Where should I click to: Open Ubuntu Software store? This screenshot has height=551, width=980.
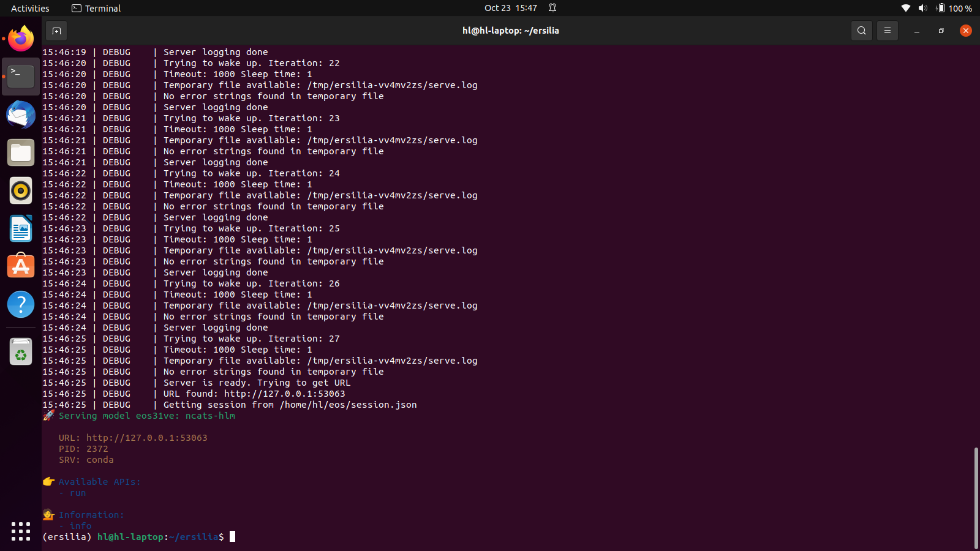click(20, 266)
